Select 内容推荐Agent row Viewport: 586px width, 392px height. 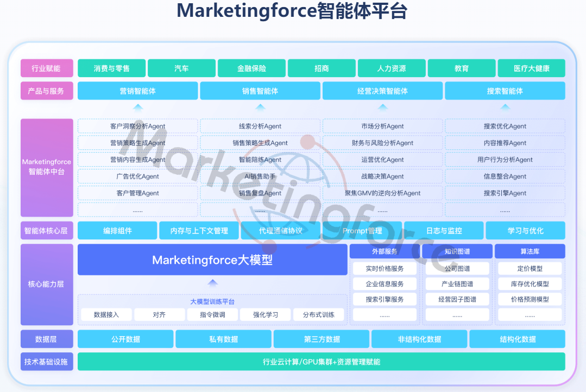(505, 143)
